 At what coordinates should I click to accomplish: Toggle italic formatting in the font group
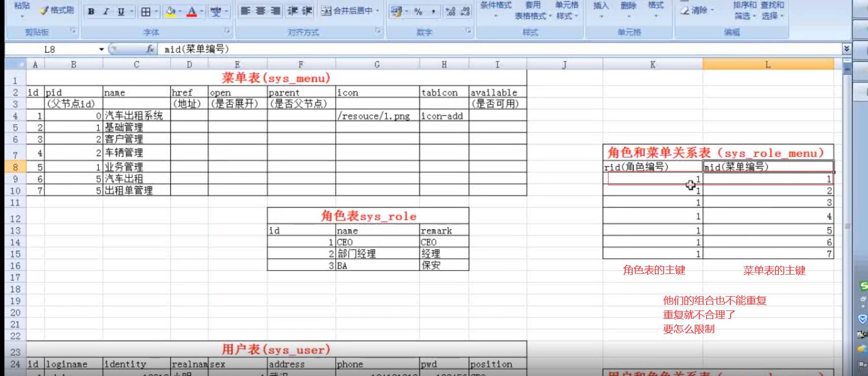click(105, 12)
